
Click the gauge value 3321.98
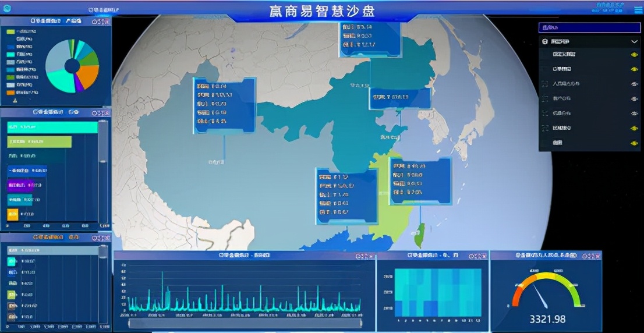pos(547,319)
